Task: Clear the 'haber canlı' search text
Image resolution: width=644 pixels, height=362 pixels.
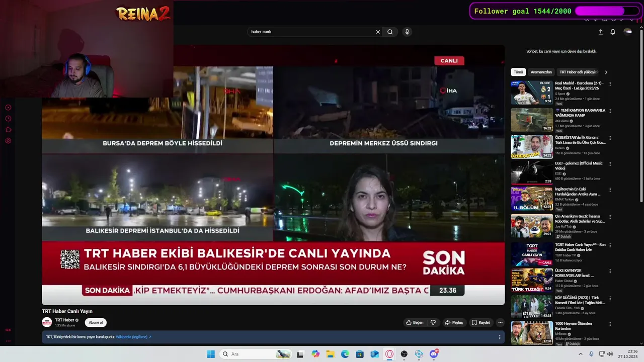Action: 378,32
